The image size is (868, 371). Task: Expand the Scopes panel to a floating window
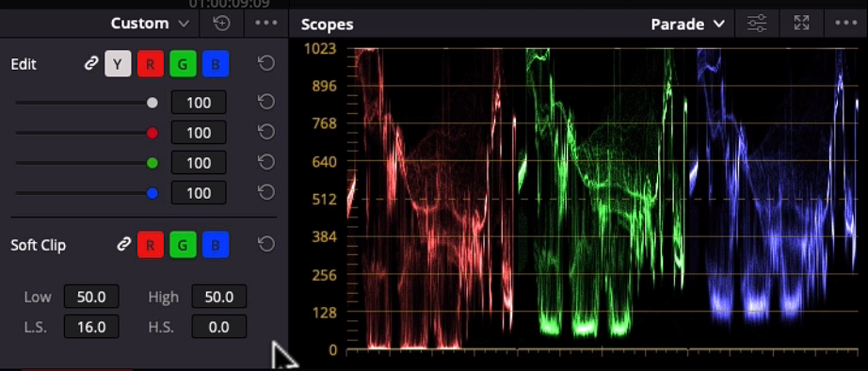(x=801, y=24)
